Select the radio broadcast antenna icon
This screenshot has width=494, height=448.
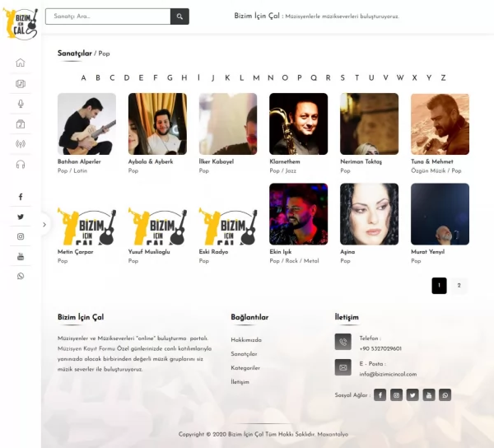point(21,144)
